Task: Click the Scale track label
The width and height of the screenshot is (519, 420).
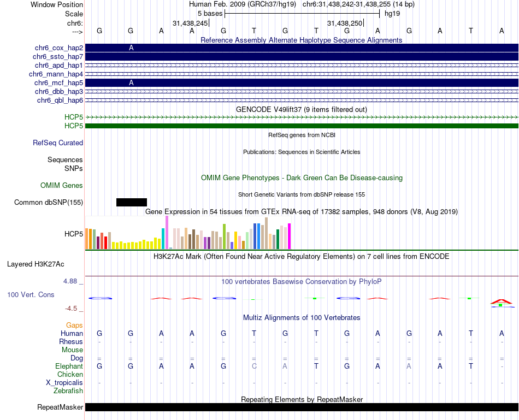Action: (x=74, y=14)
